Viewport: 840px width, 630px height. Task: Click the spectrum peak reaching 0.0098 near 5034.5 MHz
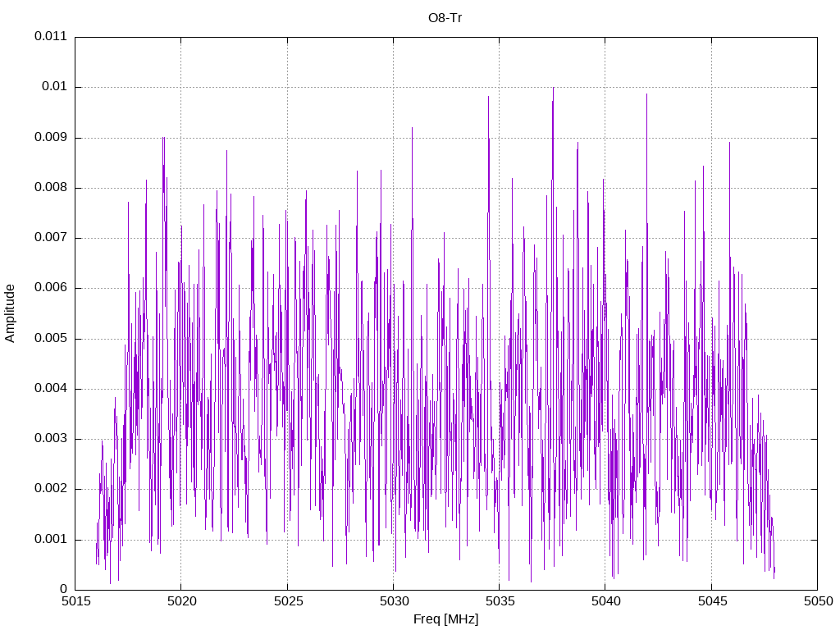click(x=489, y=98)
